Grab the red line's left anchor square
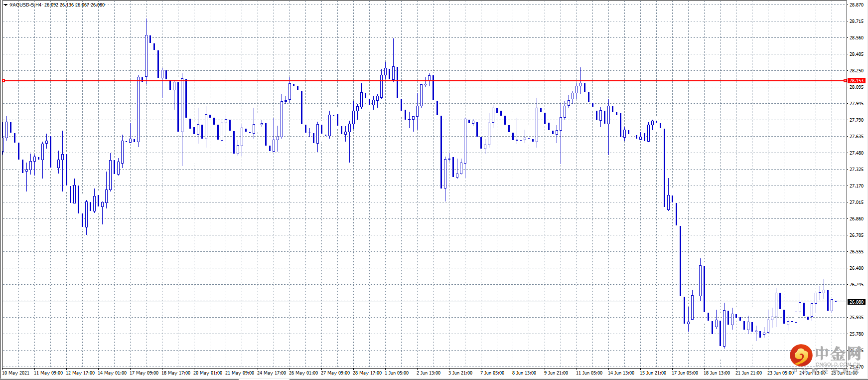This screenshot has height=380, width=868. pyautogui.click(x=3, y=80)
